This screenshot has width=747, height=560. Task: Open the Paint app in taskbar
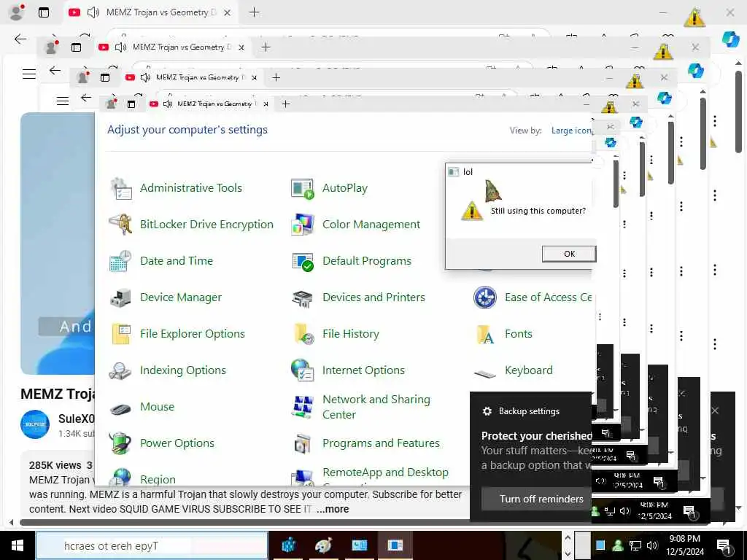323,545
